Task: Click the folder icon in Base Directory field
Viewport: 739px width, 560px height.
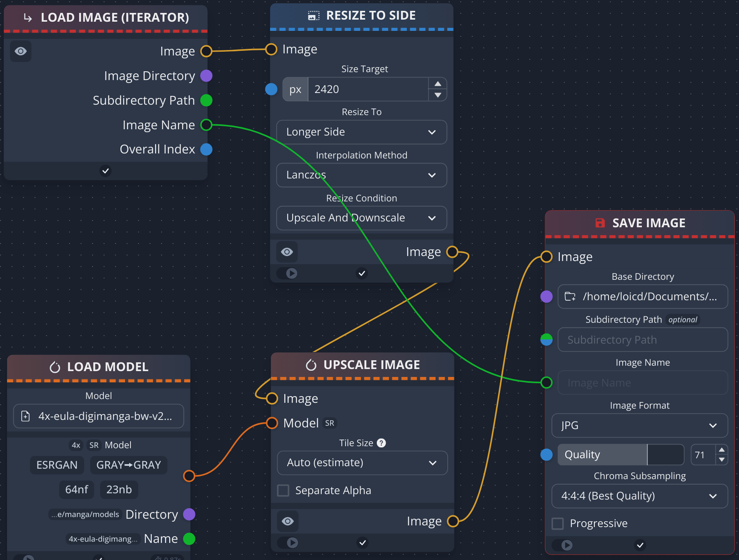Action: coord(570,296)
